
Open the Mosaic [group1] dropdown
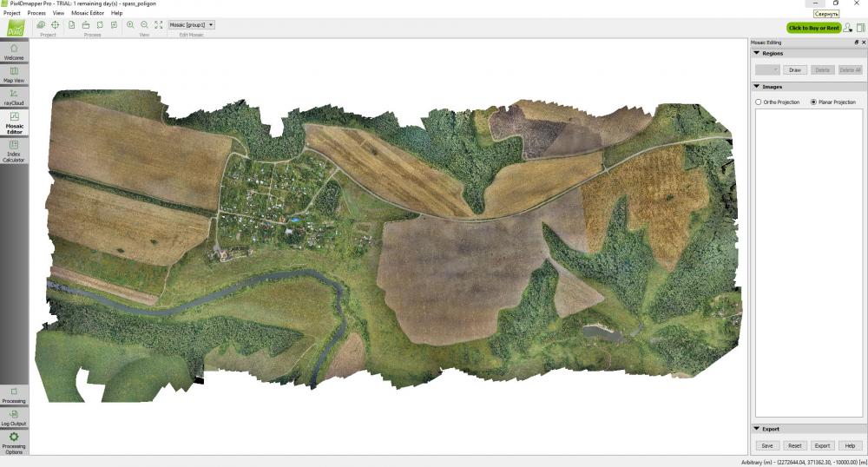(x=192, y=25)
